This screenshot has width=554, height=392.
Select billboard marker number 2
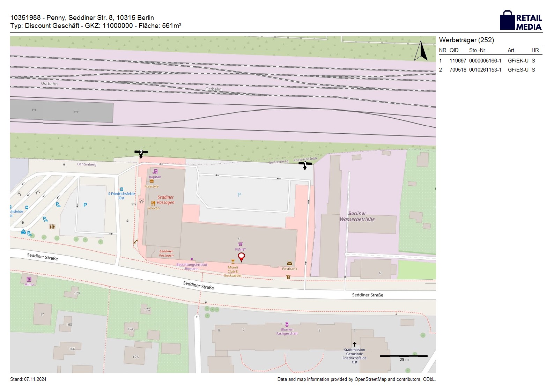(x=141, y=153)
